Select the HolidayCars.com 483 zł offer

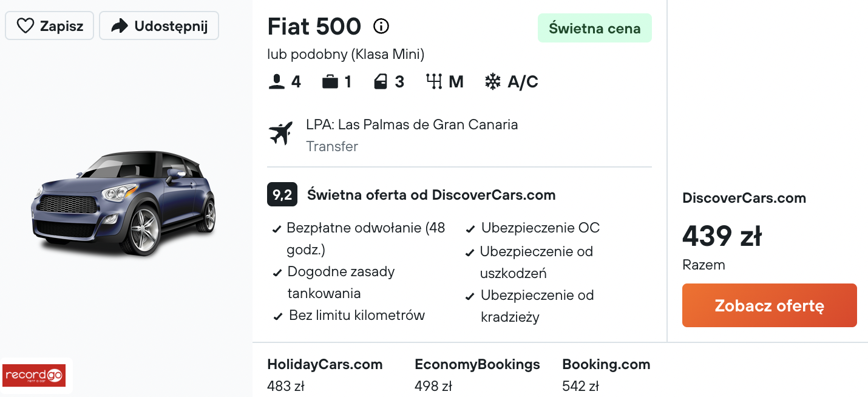325,375
